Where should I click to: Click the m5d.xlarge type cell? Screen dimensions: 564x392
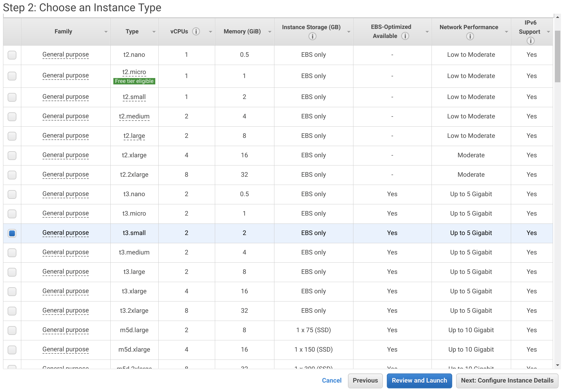coord(134,350)
